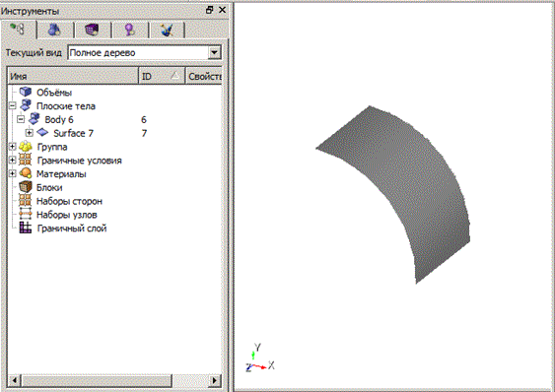Select the 'Группа' label
Viewport: 555px width, 392px height.
tap(52, 147)
